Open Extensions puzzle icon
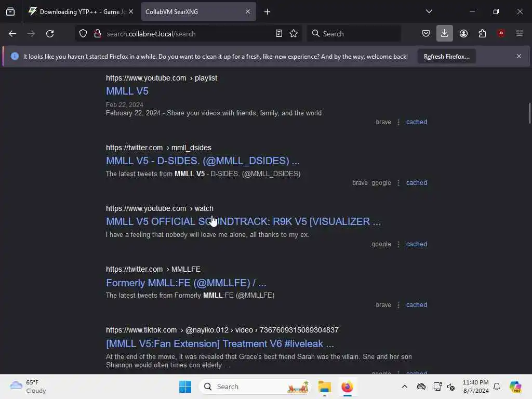This screenshot has height=399, width=532. [x=482, y=33]
